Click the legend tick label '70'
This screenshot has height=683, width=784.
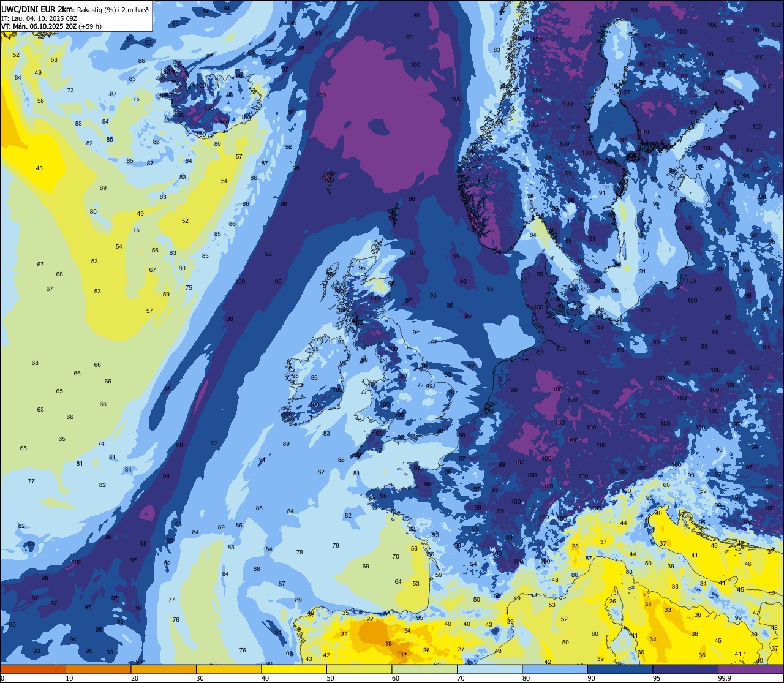[461, 678]
